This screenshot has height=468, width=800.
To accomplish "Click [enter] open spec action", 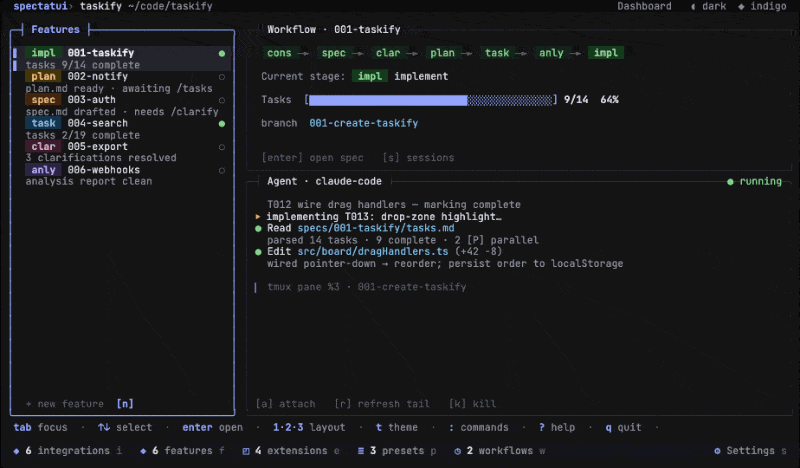I will tap(313, 158).
